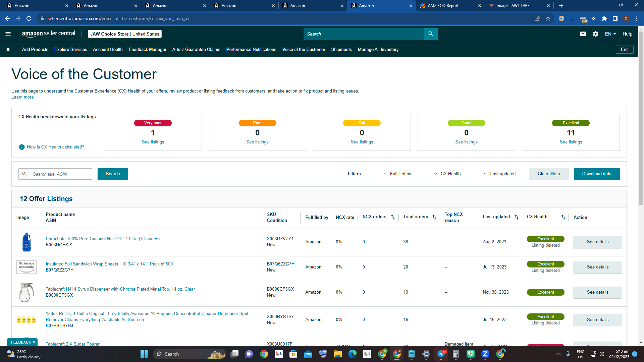
Task: Open Shipments menu item
Action: click(341, 50)
